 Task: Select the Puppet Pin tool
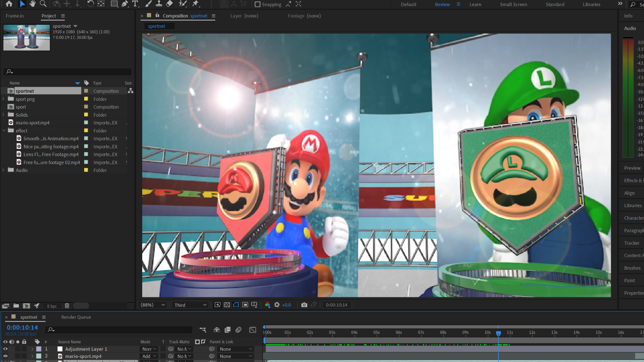pyautogui.click(x=196, y=4)
